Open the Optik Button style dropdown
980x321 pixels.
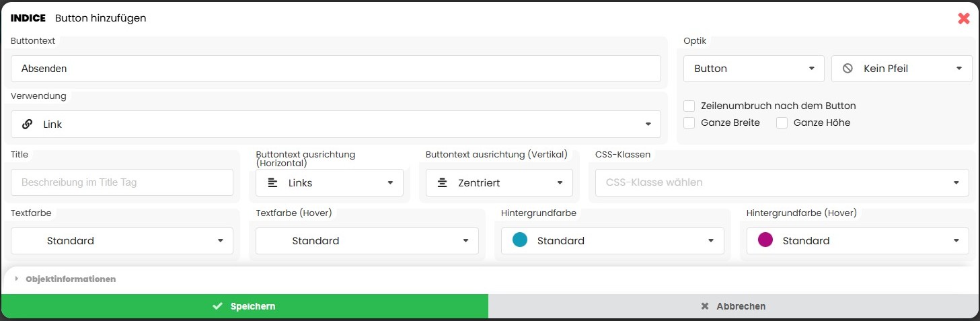coord(753,68)
